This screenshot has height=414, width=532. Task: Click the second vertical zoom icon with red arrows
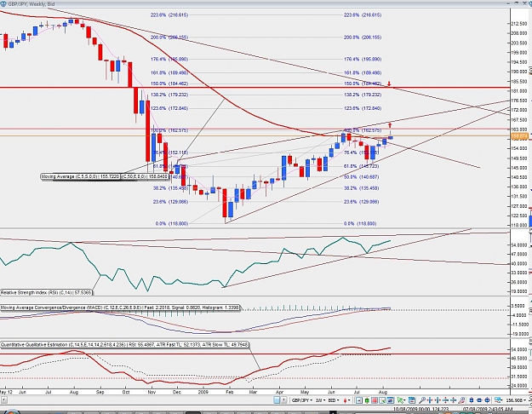pos(454,400)
